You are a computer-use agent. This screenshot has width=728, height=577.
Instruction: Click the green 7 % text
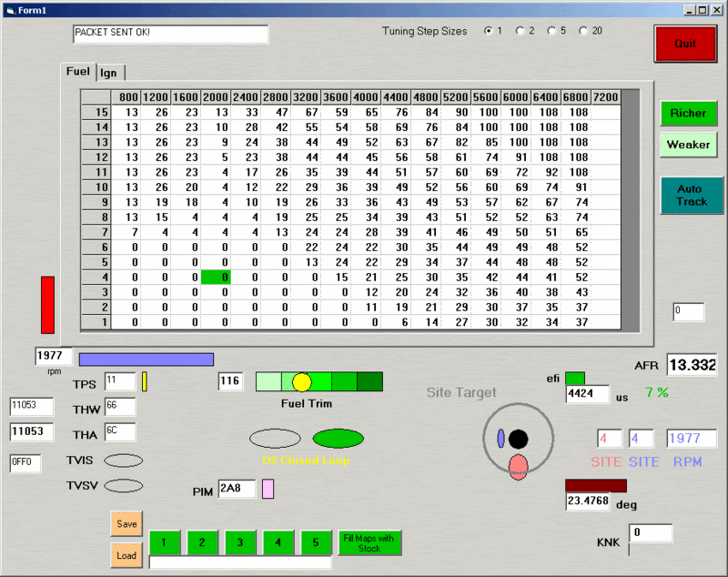click(x=657, y=393)
